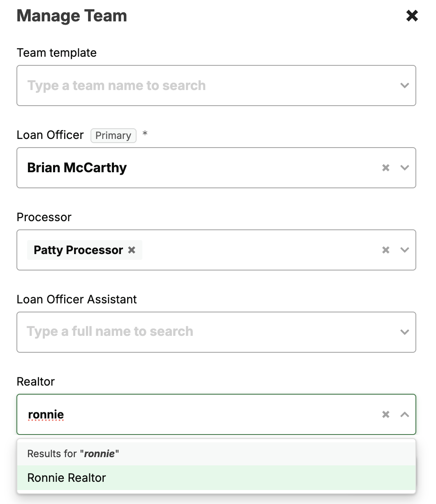Click the Manage Team heading
The width and height of the screenshot is (436, 504).
tap(72, 16)
